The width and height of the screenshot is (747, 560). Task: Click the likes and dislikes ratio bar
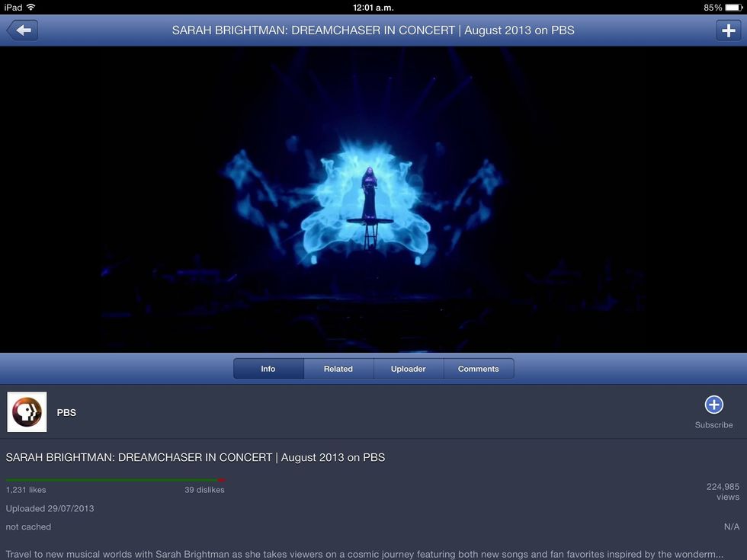[115, 480]
